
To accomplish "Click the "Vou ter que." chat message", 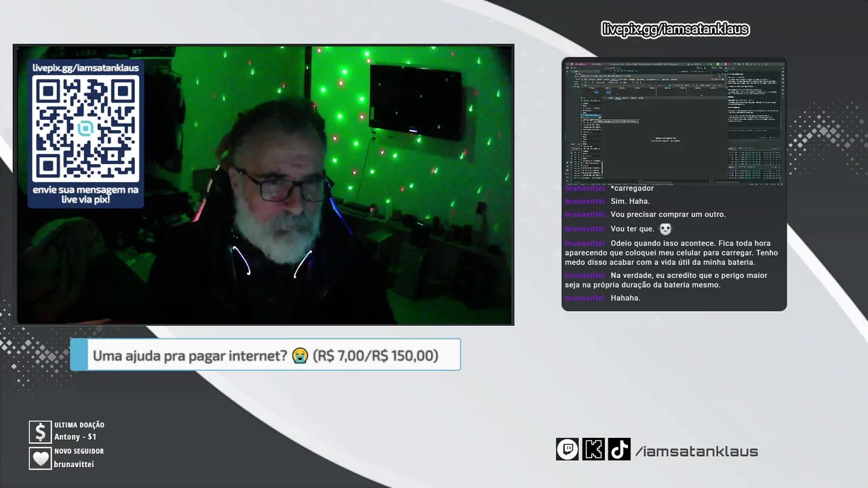I will [632, 229].
